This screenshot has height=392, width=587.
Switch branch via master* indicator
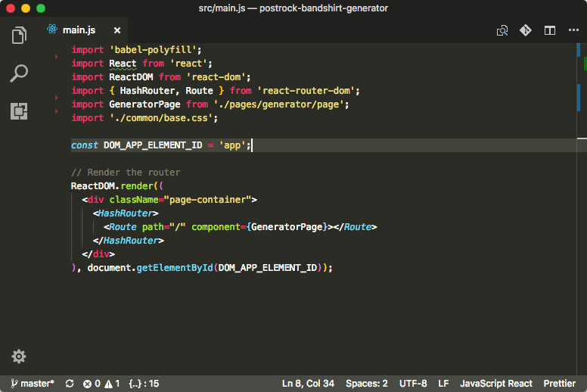pyautogui.click(x=33, y=384)
